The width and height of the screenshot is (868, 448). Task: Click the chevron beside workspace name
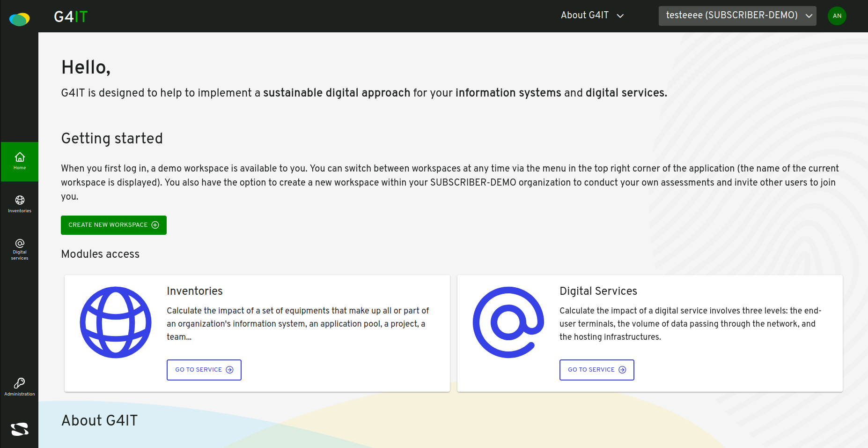[x=809, y=16]
